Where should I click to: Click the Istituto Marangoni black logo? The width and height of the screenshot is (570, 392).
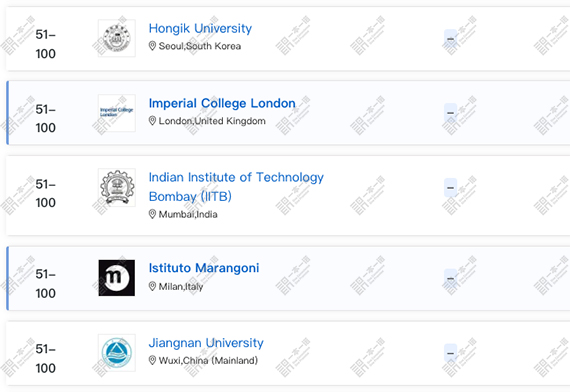[x=117, y=278]
